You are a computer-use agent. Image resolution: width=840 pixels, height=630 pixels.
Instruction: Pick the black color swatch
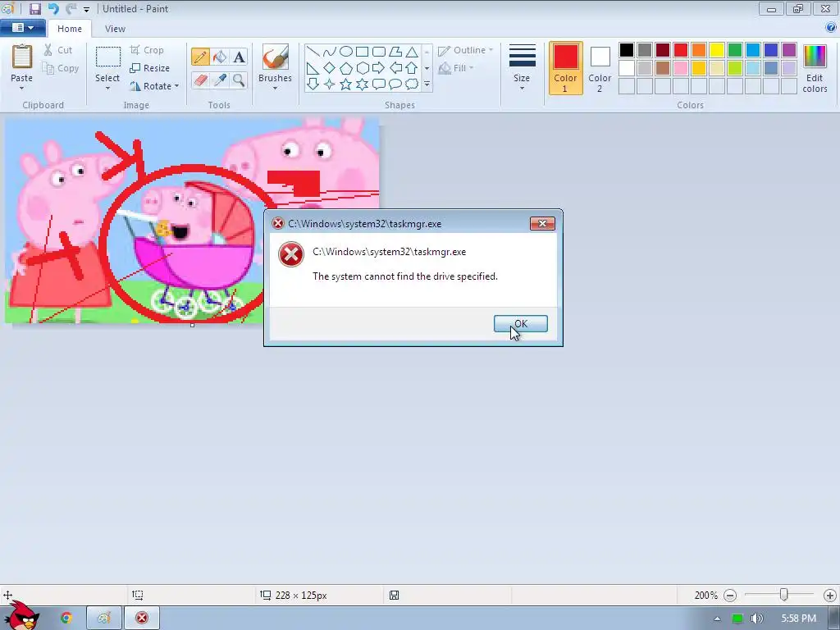click(627, 50)
